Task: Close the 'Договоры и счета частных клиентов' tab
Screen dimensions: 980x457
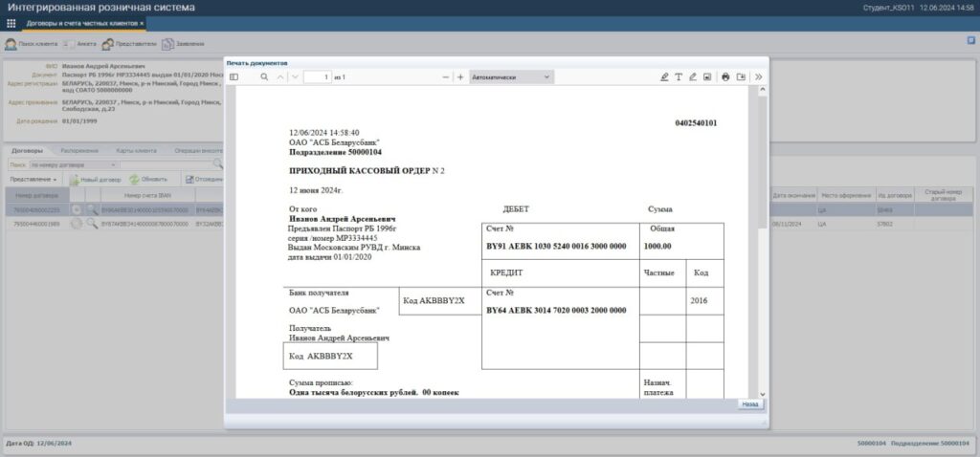Action: point(142,23)
